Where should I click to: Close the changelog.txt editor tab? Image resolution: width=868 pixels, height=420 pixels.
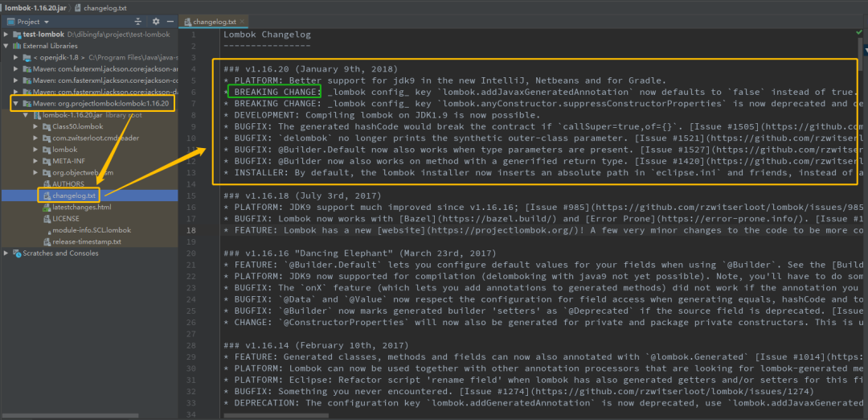243,23
